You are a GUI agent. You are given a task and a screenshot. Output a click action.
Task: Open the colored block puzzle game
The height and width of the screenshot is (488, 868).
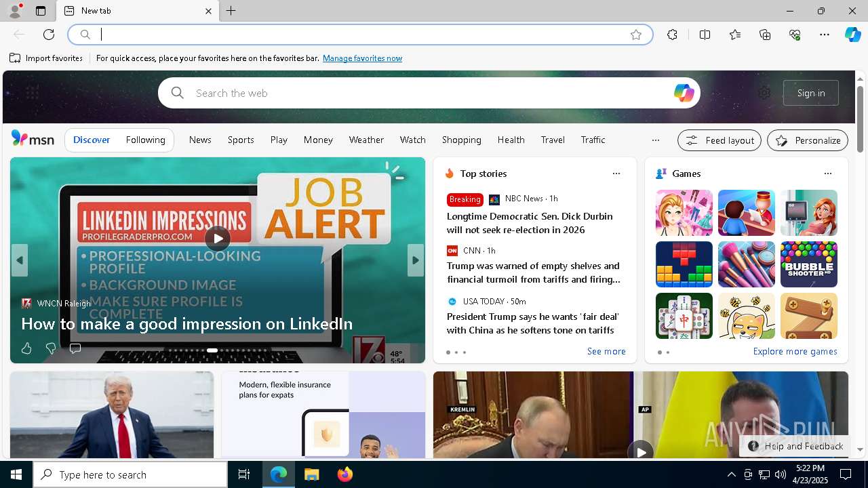[x=684, y=264]
